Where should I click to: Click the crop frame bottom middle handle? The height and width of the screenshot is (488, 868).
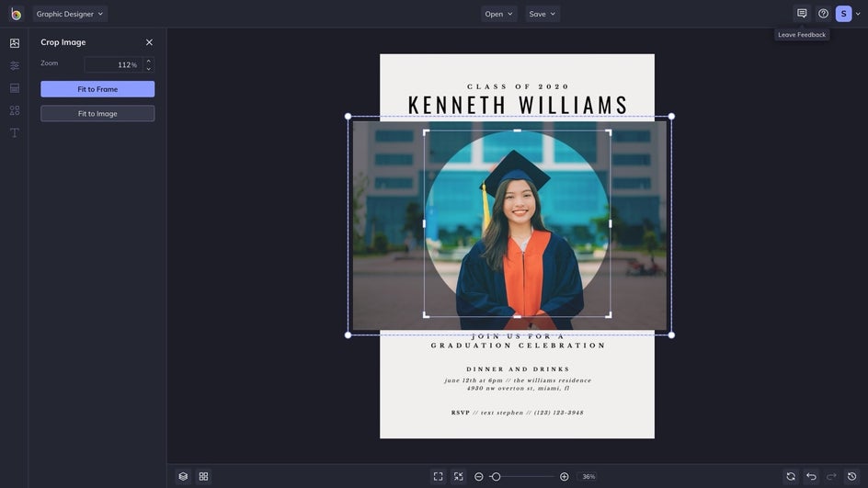tap(517, 317)
